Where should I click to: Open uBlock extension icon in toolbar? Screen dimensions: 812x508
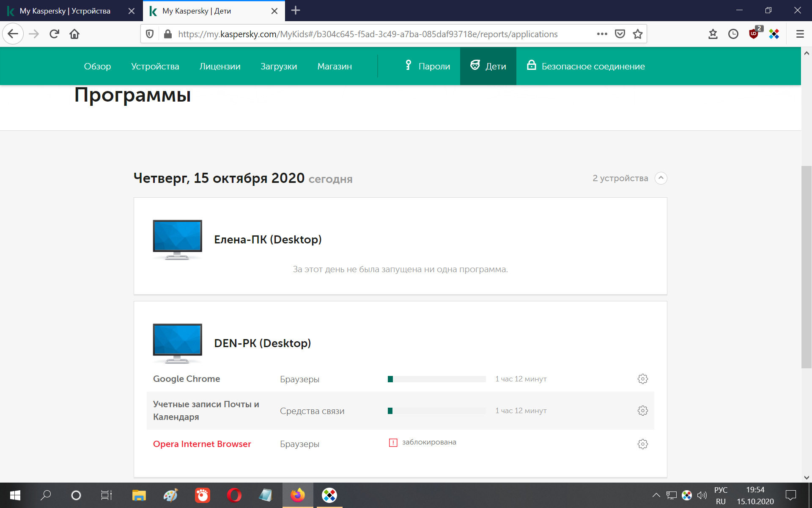[754, 34]
